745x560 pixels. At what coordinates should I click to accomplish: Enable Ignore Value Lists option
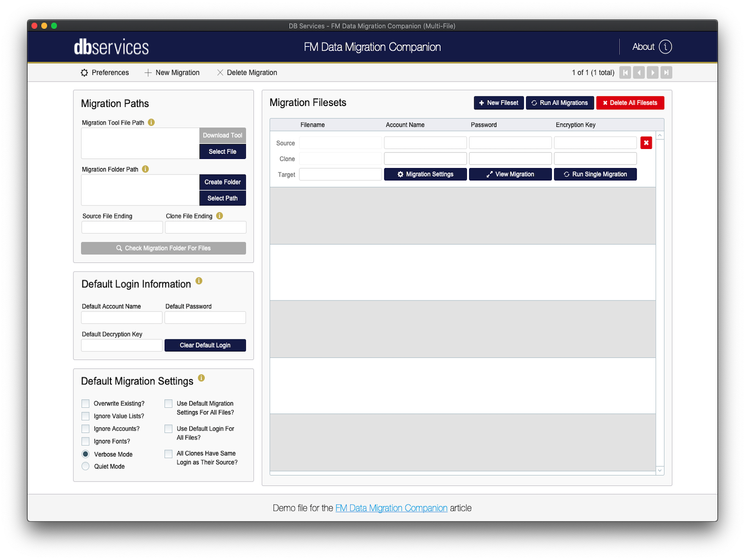click(85, 416)
